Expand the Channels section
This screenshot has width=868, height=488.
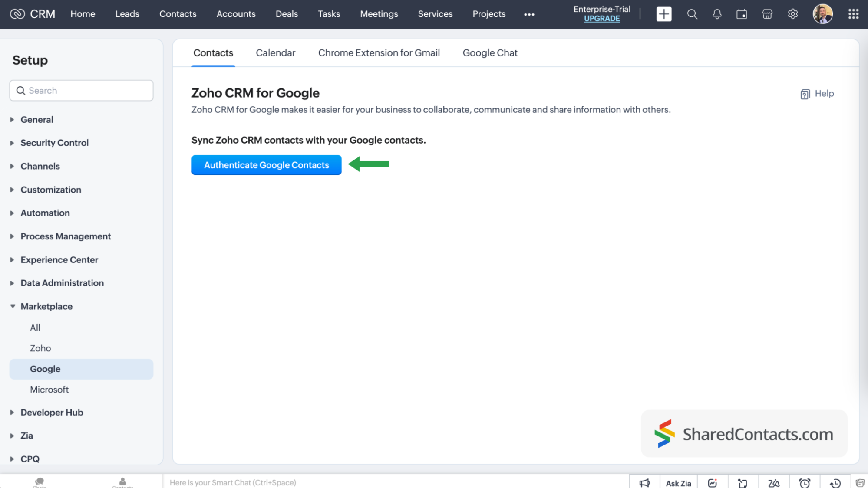[12, 166]
